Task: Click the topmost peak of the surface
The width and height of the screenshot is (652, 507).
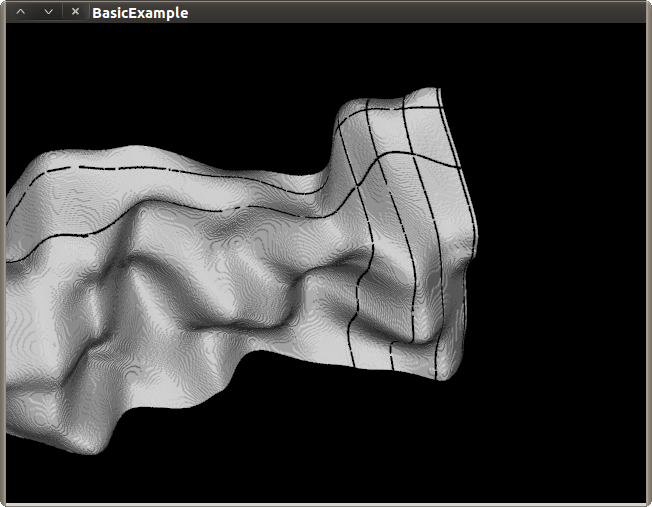Action: [425, 92]
